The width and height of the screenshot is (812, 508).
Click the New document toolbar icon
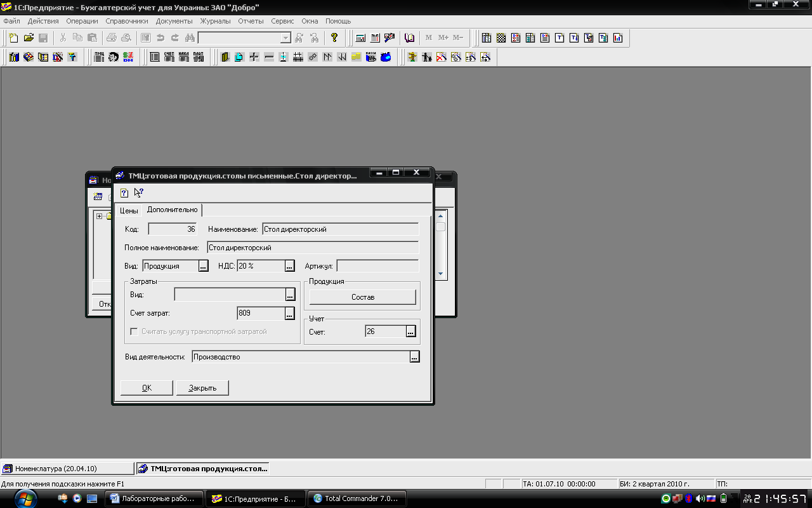(14, 38)
